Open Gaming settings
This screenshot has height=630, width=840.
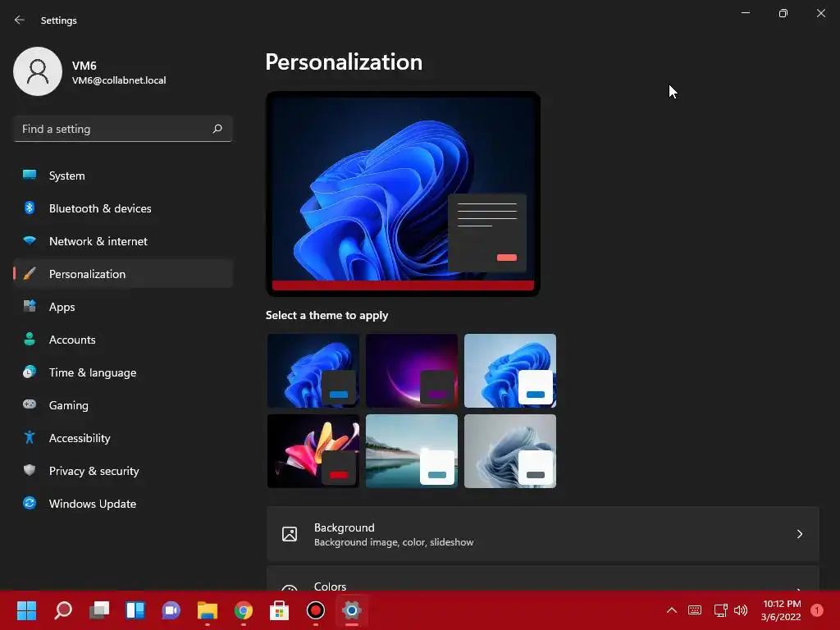click(x=123, y=405)
